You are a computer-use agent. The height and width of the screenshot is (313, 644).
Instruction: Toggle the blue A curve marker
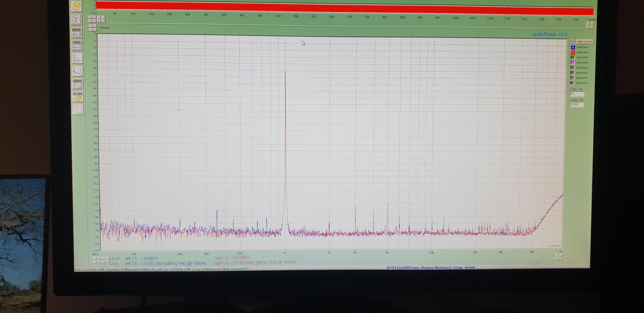pyautogui.click(x=573, y=47)
